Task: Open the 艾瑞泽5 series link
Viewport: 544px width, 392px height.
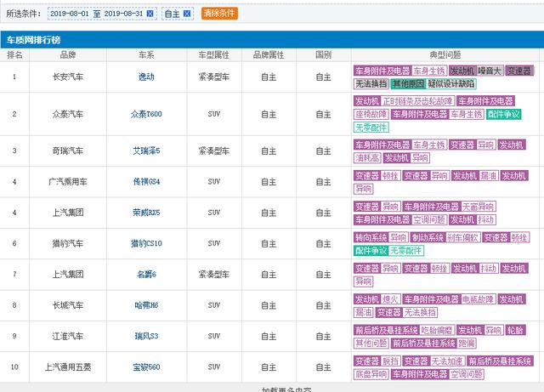Action: tap(146, 151)
